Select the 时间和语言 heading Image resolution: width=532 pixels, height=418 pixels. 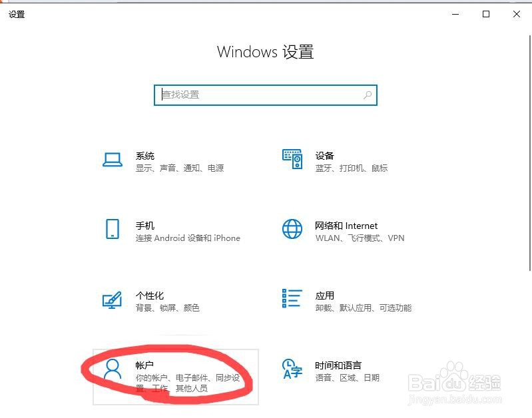point(338,365)
